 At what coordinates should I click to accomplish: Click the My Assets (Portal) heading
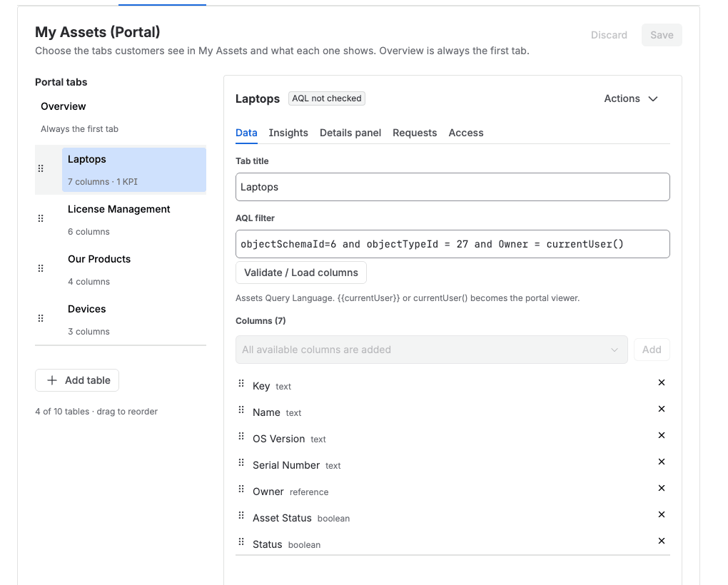pos(98,32)
